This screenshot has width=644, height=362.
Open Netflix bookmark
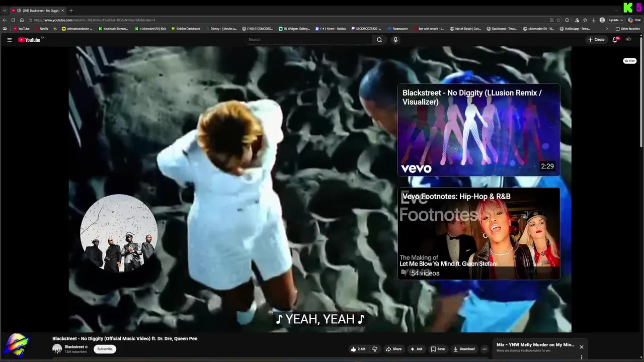pyautogui.click(x=41, y=29)
